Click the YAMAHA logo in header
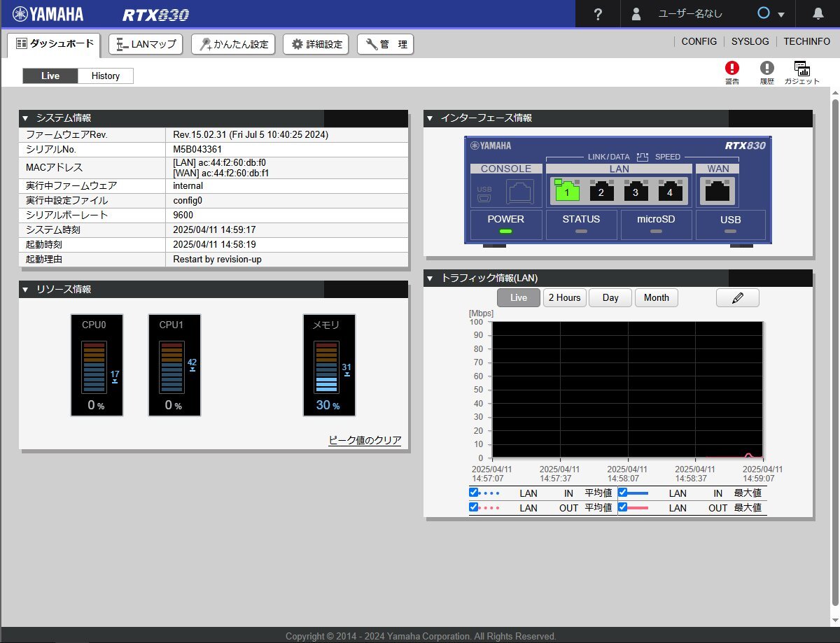Viewport: 840px width, 643px height. 48,14
